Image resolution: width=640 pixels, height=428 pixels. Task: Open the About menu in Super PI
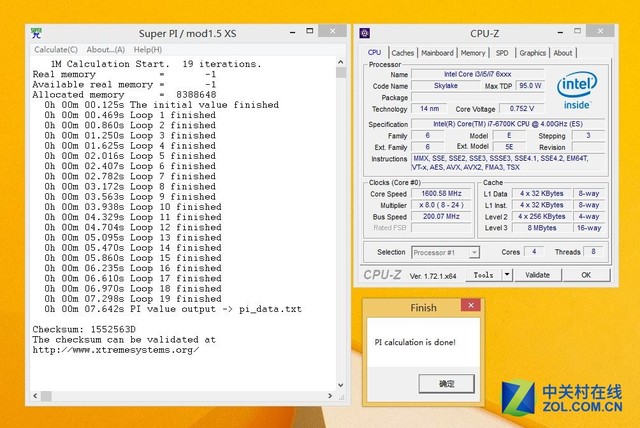pos(105,49)
